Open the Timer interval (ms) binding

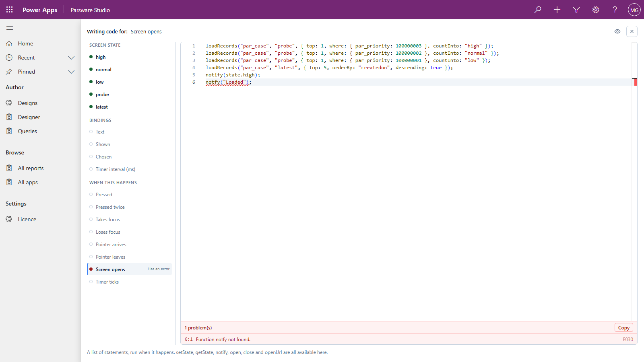[130, 169]
